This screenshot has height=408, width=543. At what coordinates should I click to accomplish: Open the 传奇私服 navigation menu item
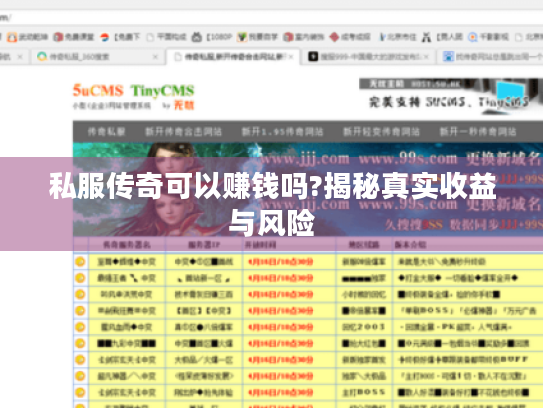106,132
